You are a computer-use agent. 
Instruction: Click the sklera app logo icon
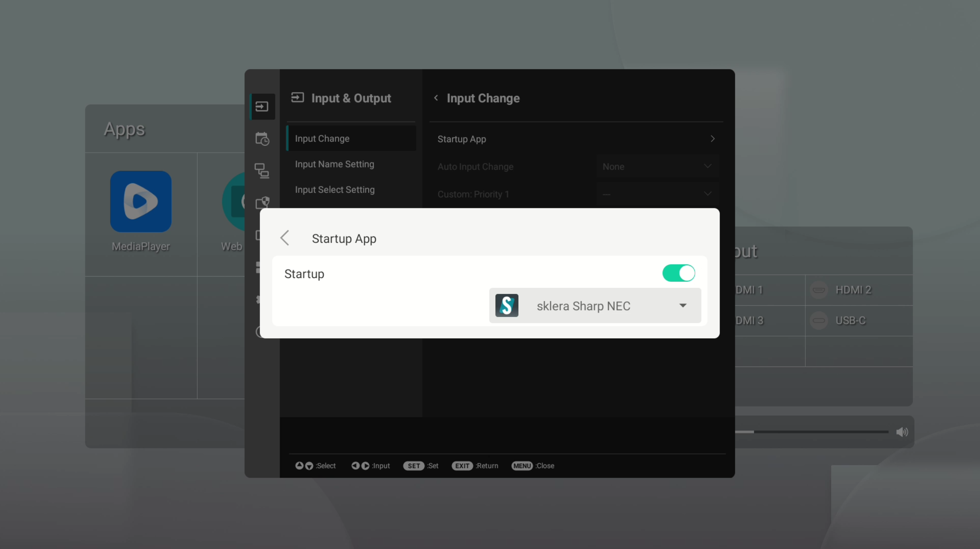click(x=507, y=306)
